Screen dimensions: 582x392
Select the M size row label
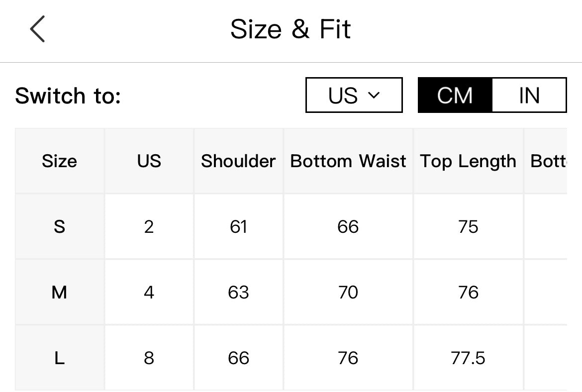tap(59, 292)
